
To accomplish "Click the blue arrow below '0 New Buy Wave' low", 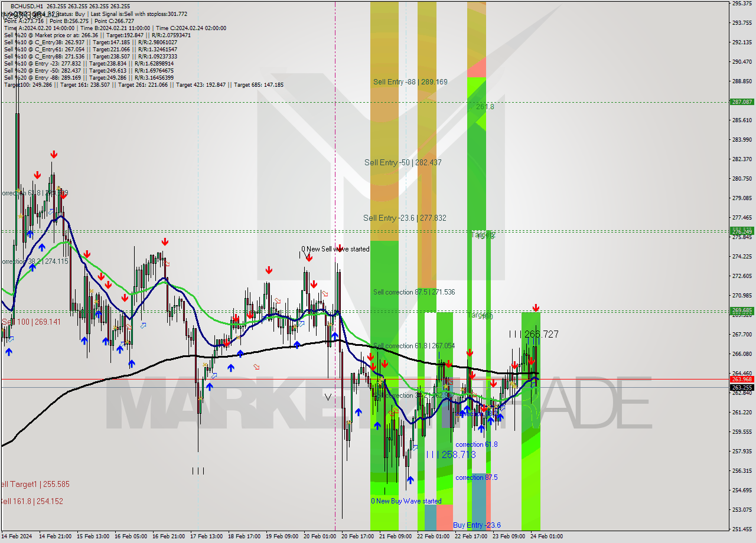I will [x=410, y=480].
